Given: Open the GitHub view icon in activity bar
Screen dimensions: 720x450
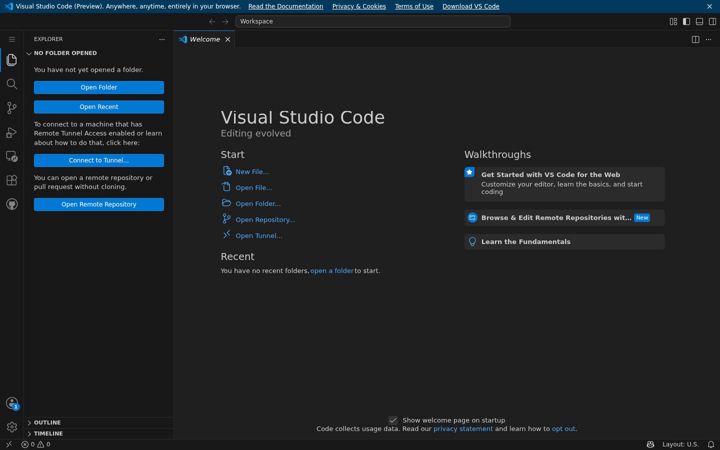Looking at the screenshot, I should [12, 204].
